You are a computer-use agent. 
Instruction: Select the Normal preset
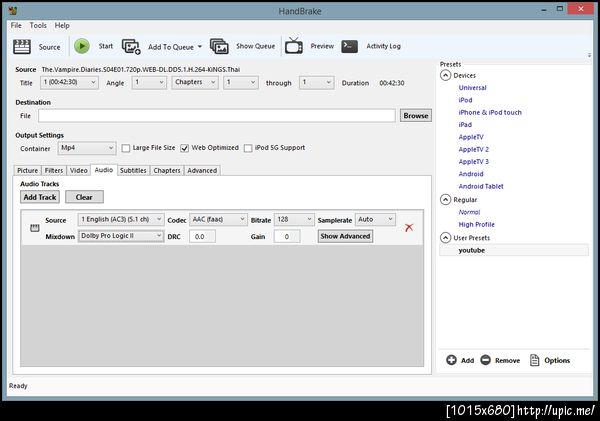click(x=469, y=212)
